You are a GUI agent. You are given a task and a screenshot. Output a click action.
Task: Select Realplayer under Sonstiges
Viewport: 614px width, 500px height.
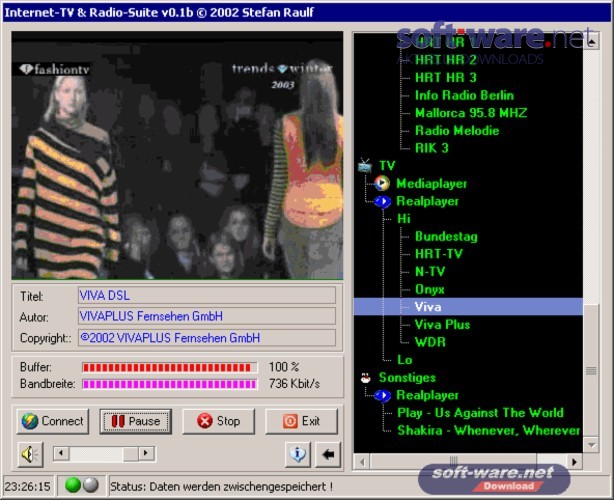(x=428, y=395)
